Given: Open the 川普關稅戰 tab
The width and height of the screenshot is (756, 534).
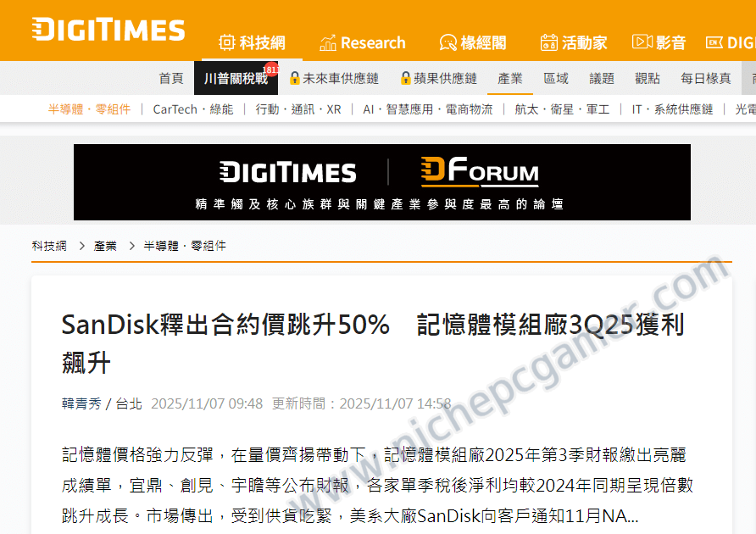Looking at the screenshot, I should tap(236, 78).
